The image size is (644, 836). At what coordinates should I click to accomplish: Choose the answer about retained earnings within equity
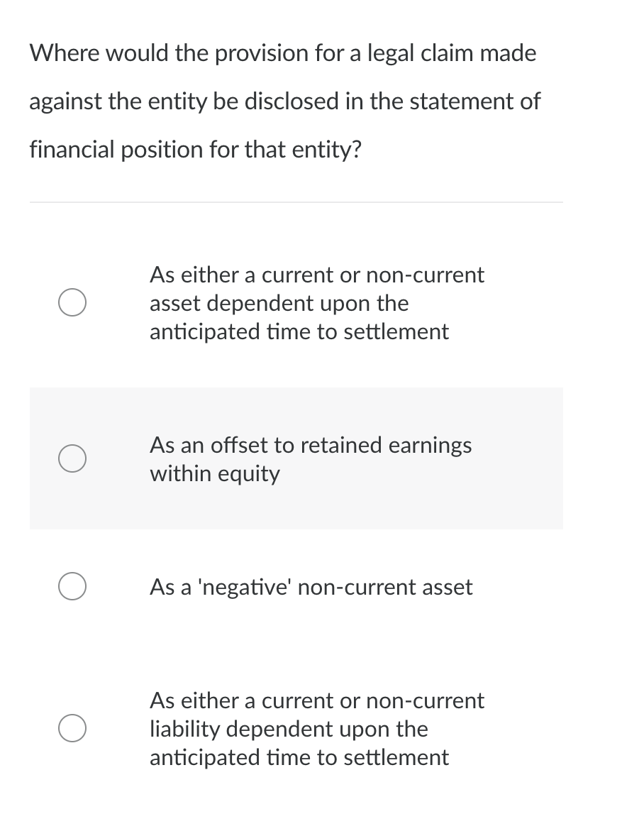point(311,458)
